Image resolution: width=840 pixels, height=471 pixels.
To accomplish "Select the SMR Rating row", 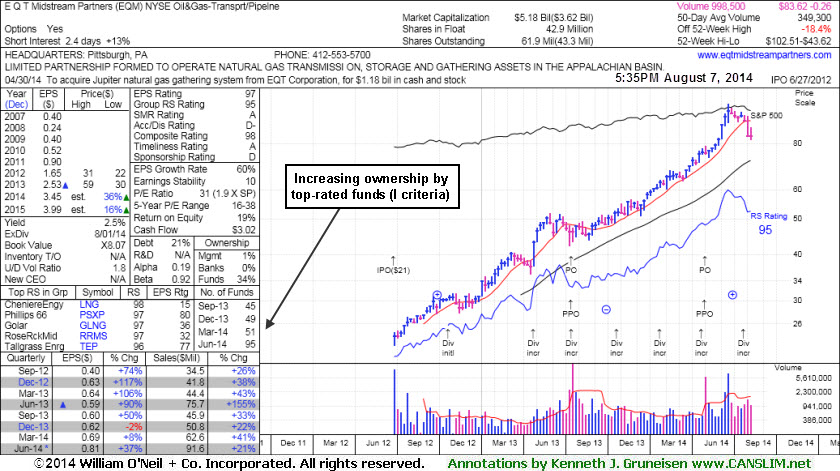I will pyautogui.click(x=194, y=115).
